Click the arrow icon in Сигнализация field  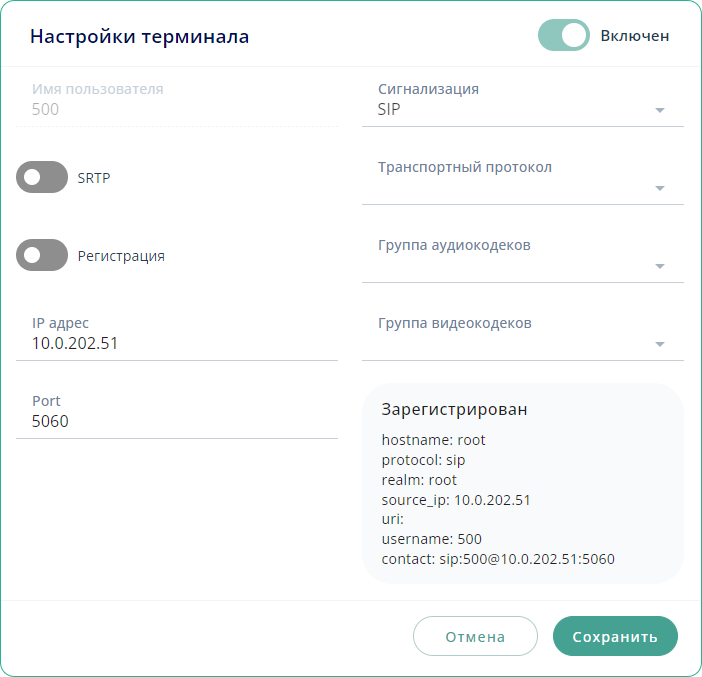point(659,110)
